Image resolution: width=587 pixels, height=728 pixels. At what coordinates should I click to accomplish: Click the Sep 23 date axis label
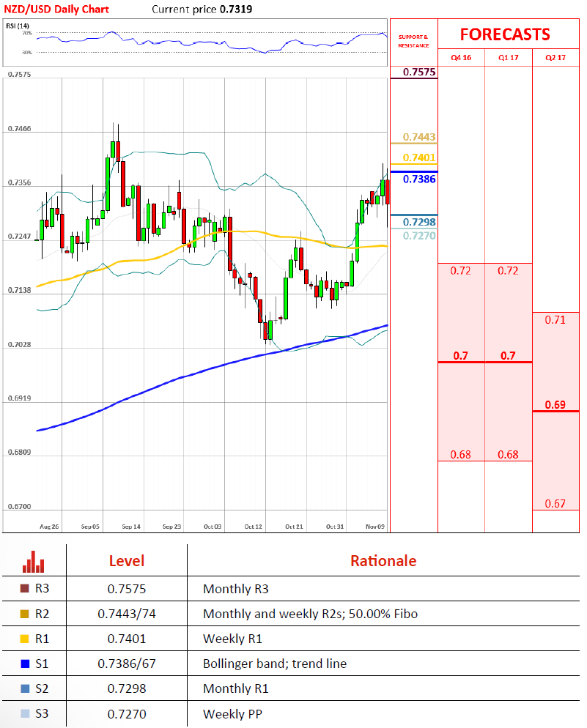[x=171, y=527]
